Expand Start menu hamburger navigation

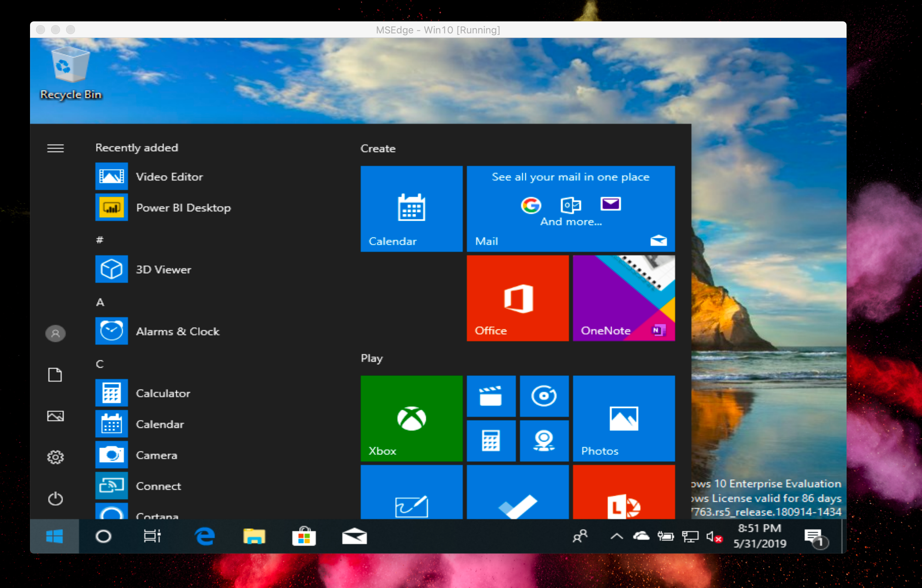(x=55, y=148)
